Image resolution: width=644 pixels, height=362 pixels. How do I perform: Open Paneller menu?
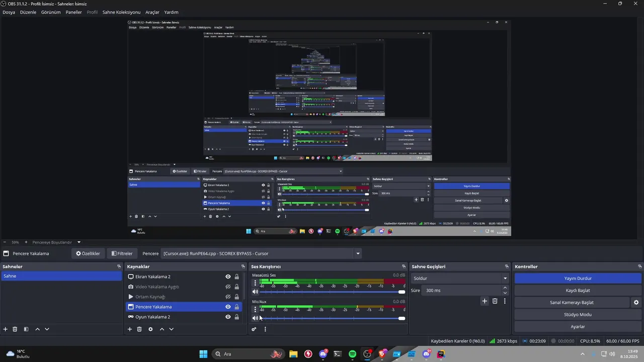tap(73, 12)
